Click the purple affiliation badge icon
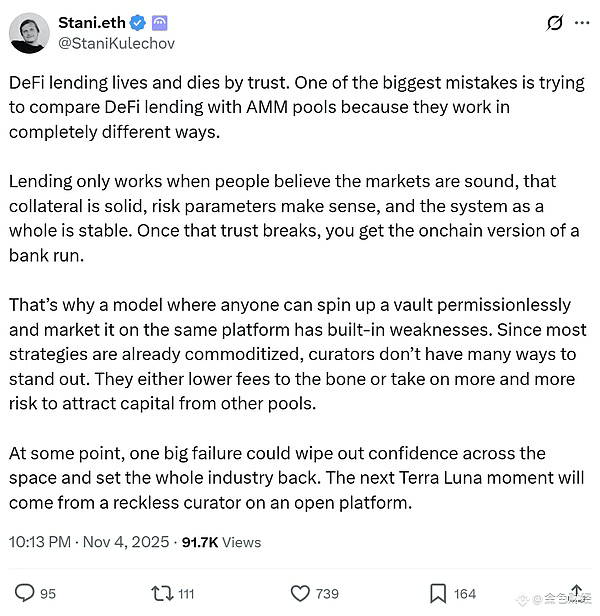This screenshot has height=616, width=600. (x=161, y=23)
